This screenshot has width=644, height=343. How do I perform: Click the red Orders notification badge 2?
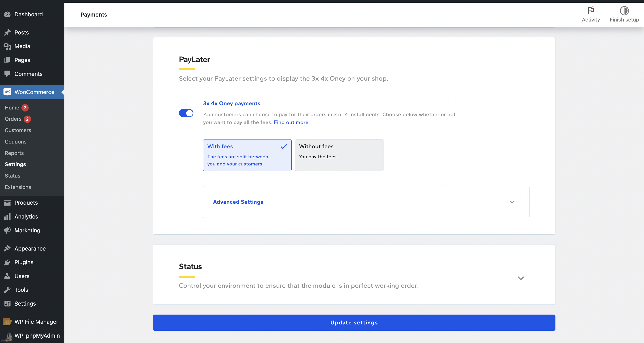point(27,119)
